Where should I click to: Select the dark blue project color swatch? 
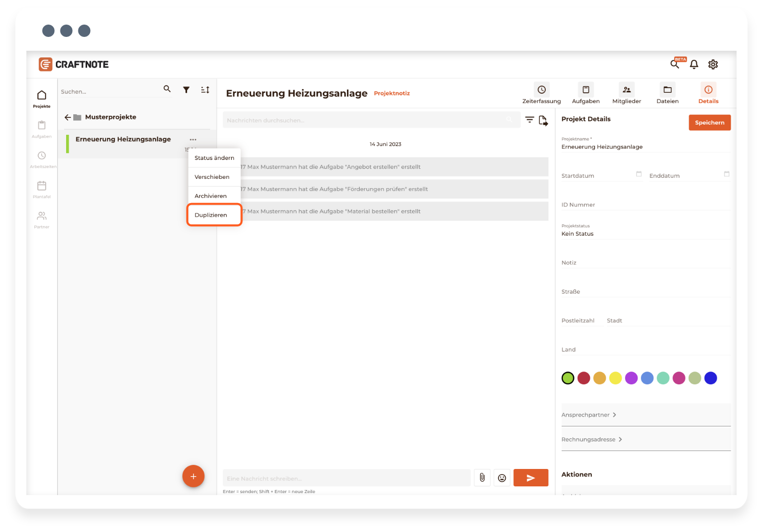(x=711, y=378)
